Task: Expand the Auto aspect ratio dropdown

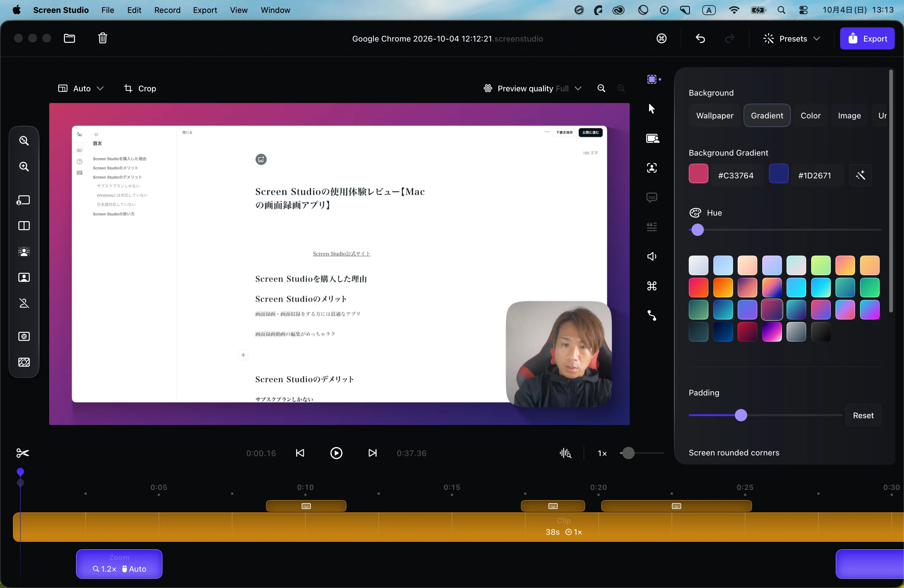Action: pyautogui.click(x=81, y=89)
